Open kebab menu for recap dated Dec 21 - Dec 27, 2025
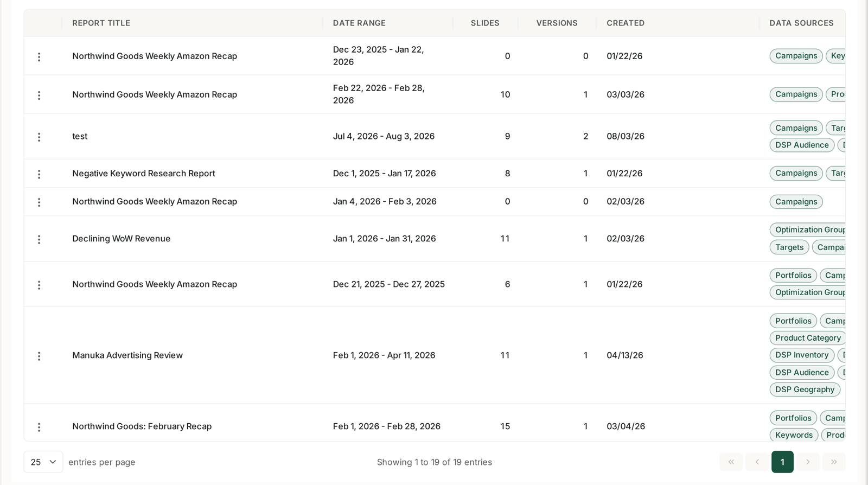The image size is (868, 485). (x=39, y=285)
